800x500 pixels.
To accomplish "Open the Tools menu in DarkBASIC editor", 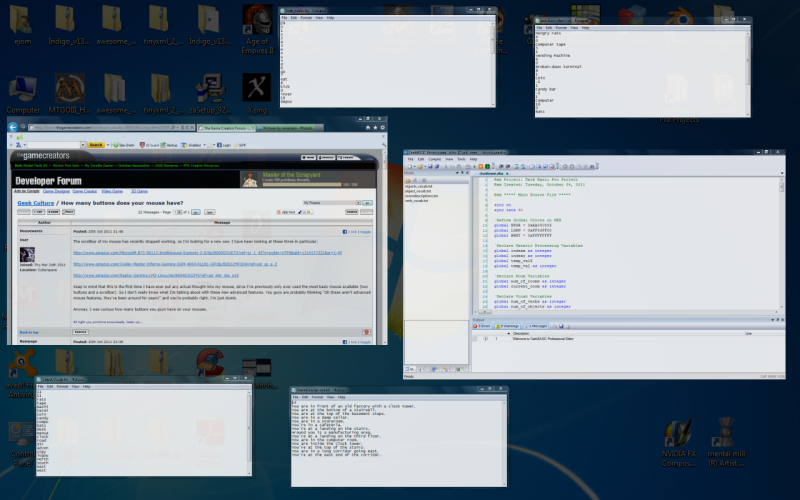I will tap(461, 159).
